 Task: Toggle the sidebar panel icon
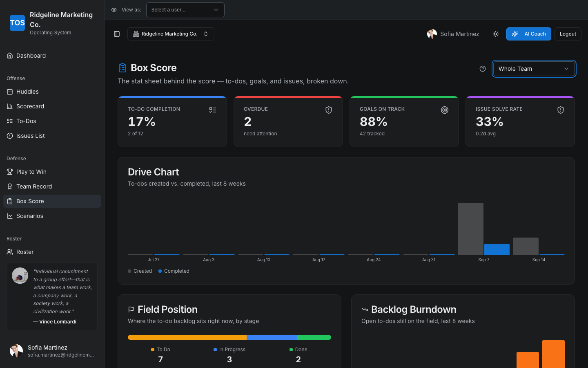coord(117,34)
